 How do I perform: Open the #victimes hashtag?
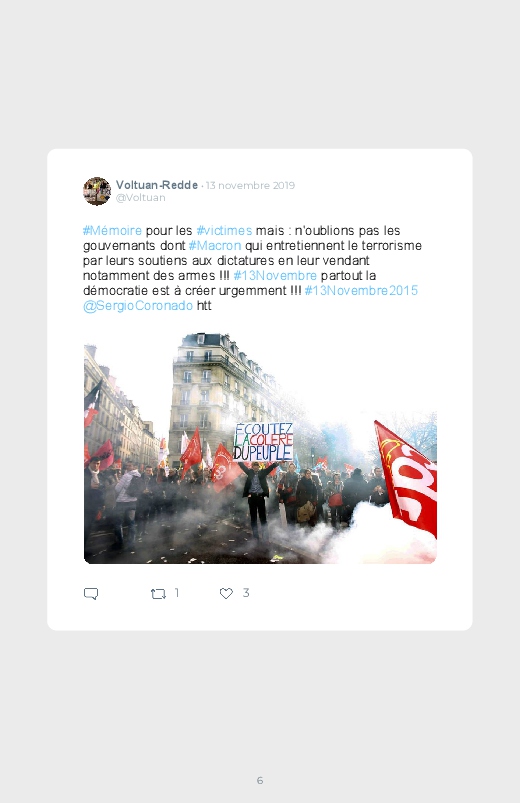point(224,230)
